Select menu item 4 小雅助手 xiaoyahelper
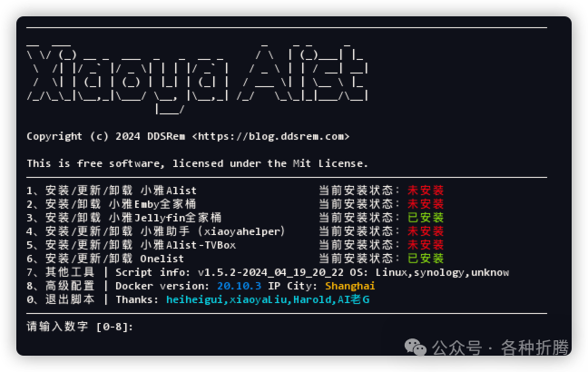Viewport: 588px width, 372px height. [x=156, y=231]
